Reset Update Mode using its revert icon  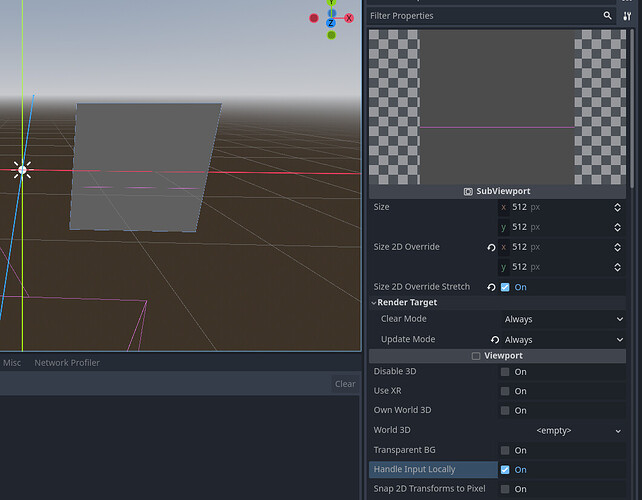click(x=494, y=340)
